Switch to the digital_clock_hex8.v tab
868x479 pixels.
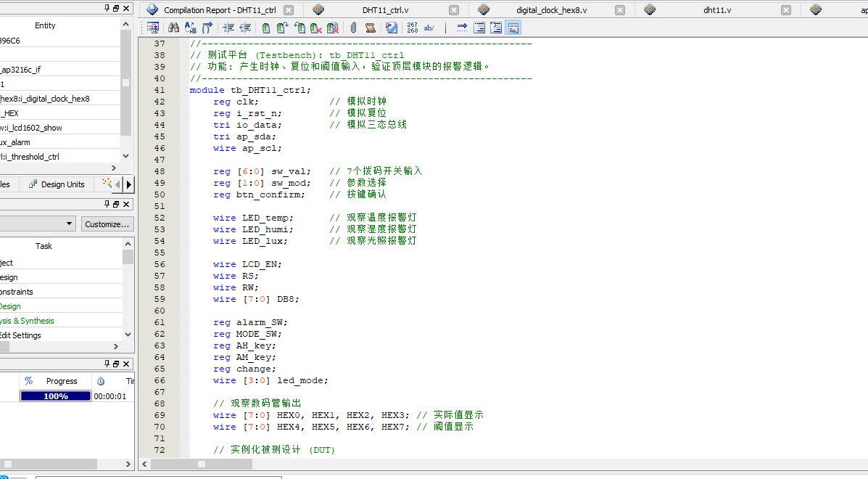pos(551,10)
